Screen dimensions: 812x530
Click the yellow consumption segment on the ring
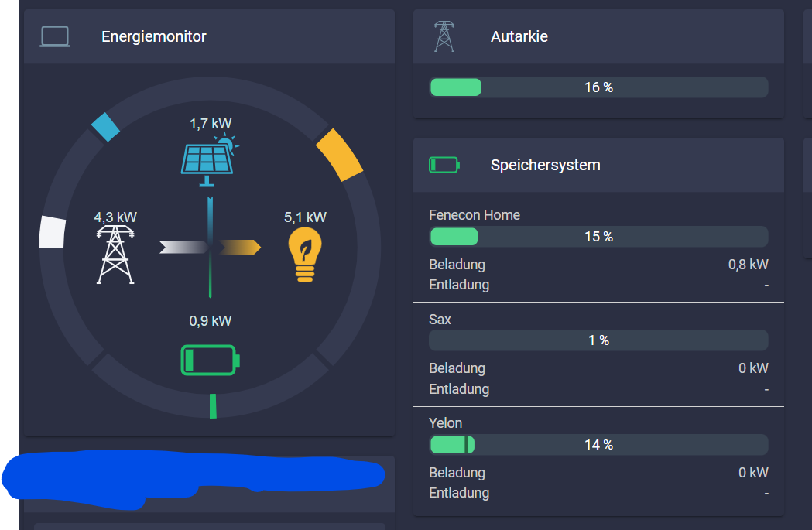340,154
